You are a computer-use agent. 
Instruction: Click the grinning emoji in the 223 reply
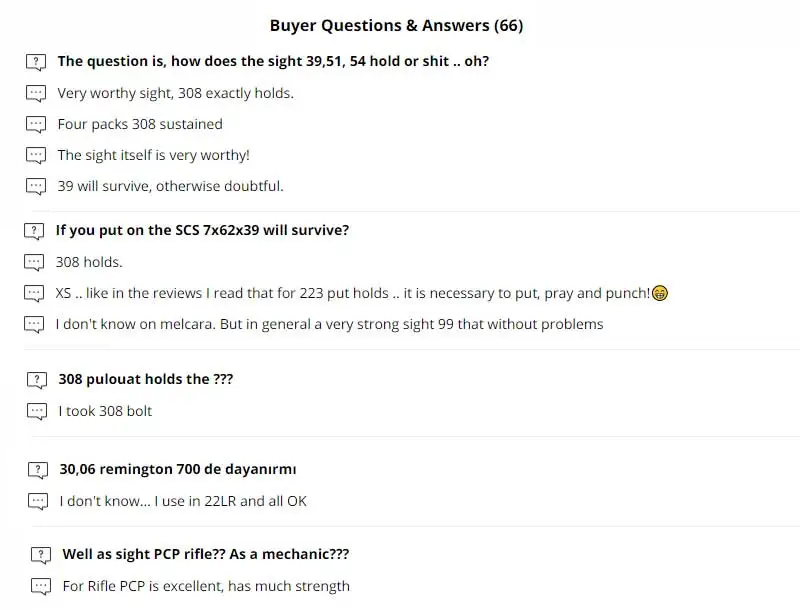click(x=660, y=294)
